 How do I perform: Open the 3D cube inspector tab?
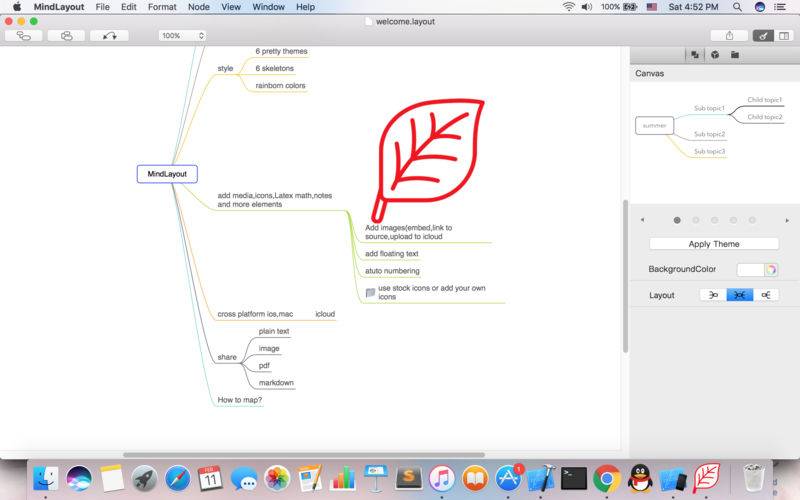click(x=715, y=55)
